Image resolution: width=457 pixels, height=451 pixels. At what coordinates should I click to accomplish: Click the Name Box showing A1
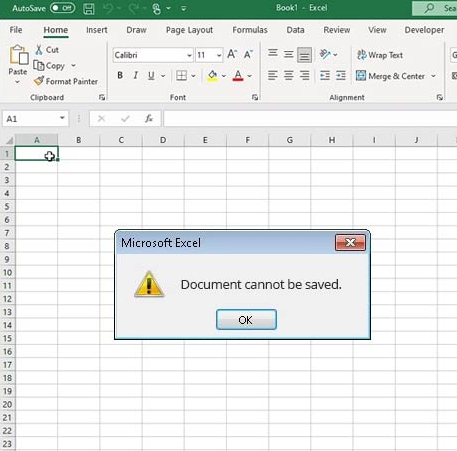[x=35, y=119]
